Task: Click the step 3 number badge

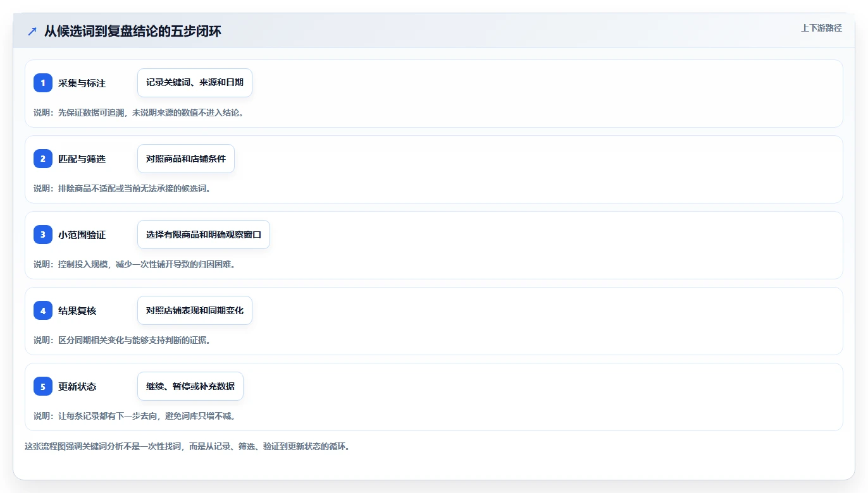Action: (x=43, y=234)
